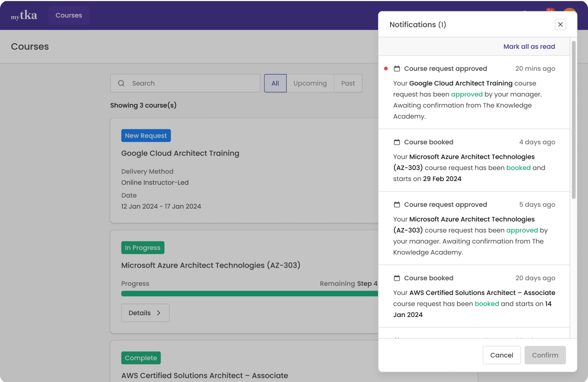Click 'Showing 3 course(s)' text
The width and height of the screenshot is (588, 382).
click(x=143, y=105)
